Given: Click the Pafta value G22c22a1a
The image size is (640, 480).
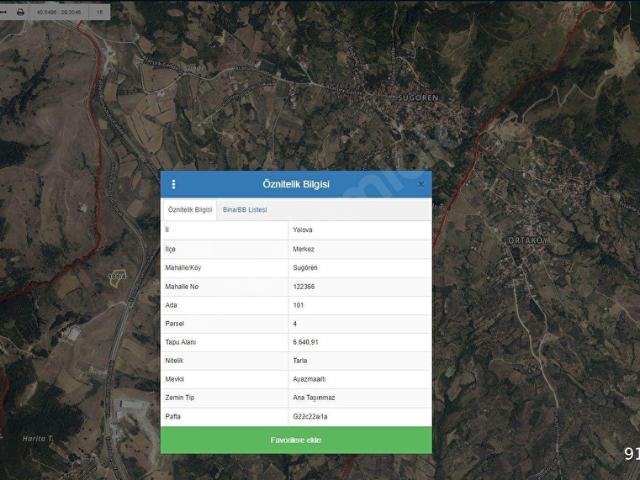Looking at the screenshot, I should tap(310, 417).
